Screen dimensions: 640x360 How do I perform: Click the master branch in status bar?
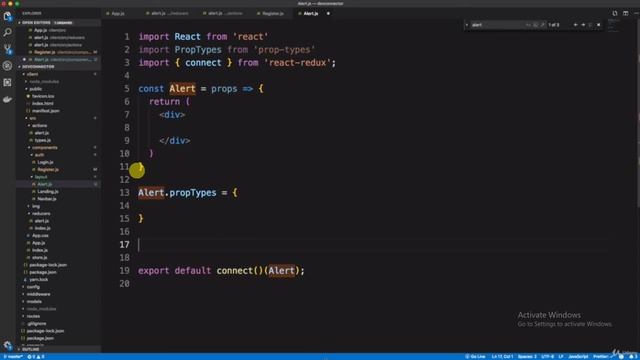13,357
